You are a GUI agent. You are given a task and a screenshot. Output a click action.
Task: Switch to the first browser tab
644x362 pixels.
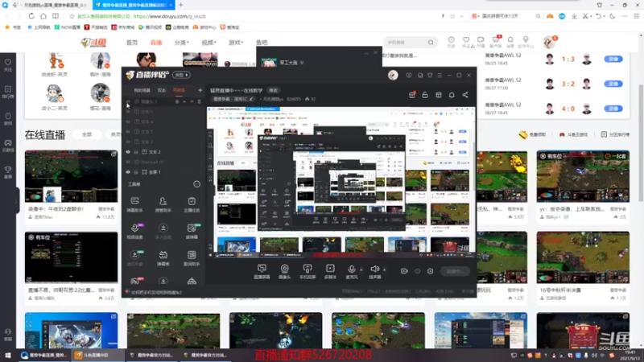[50, 5]
